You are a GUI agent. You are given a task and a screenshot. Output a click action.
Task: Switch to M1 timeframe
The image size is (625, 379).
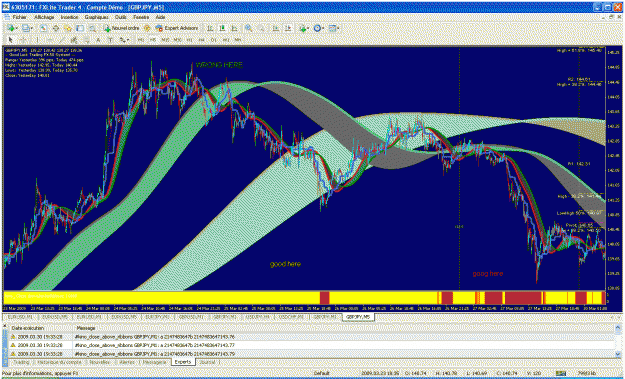click(x=140, y=40)
